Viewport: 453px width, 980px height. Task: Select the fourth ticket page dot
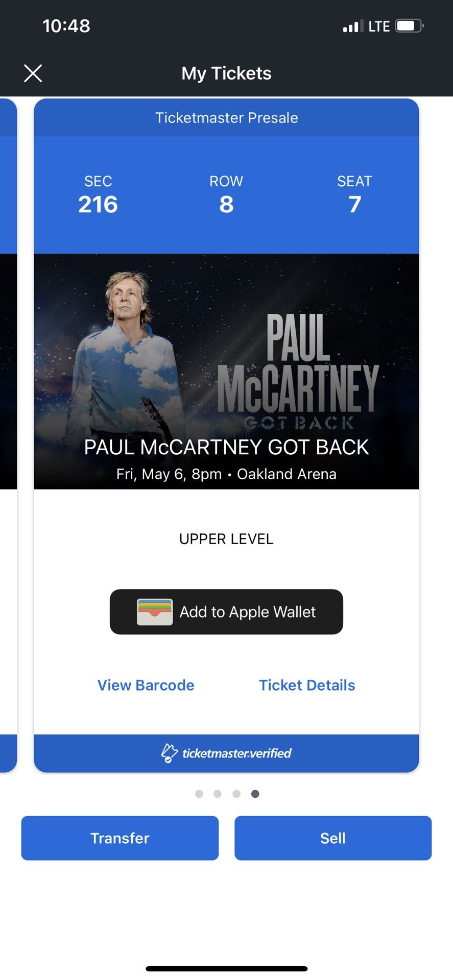click(x=255, y=794)
